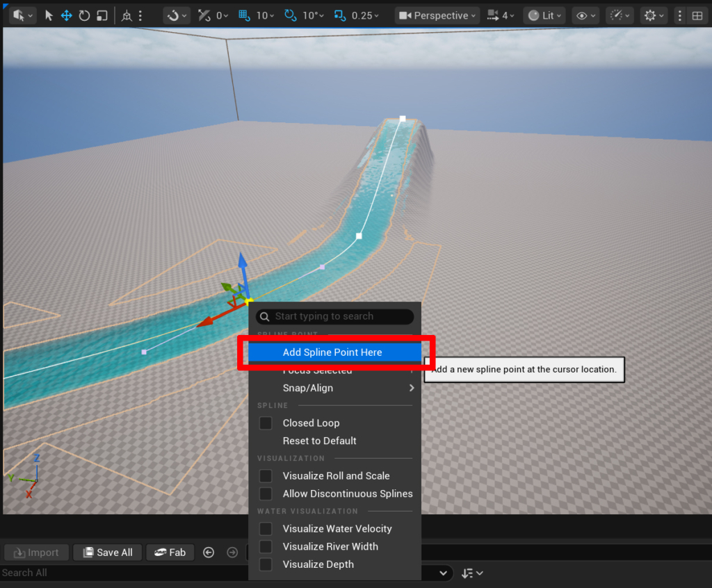Click the history back arrow icon
The height and width of the screenshot is (588, 712).
pyautogui.click(x=209, y=553)
